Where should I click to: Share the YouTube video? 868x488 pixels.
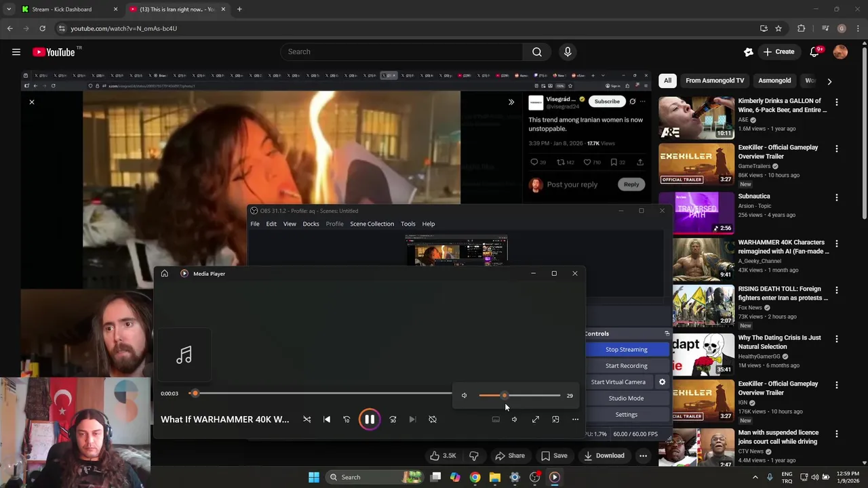pyautogui.click(x=509, y=456)
